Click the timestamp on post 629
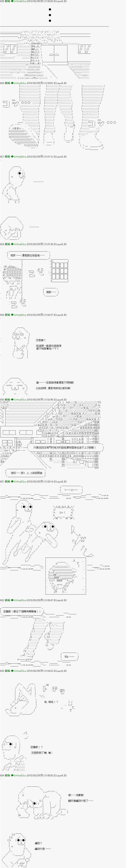The height and width of the screenshot is (868, 126). [x=40, y=315]
